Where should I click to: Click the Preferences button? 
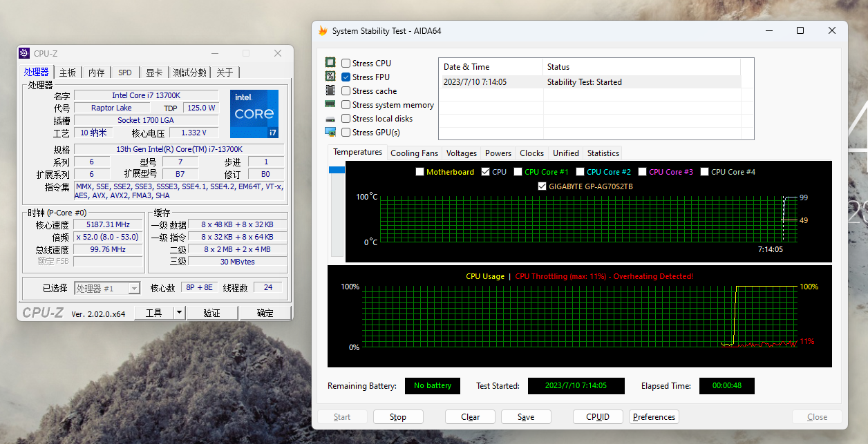(654, 417)
